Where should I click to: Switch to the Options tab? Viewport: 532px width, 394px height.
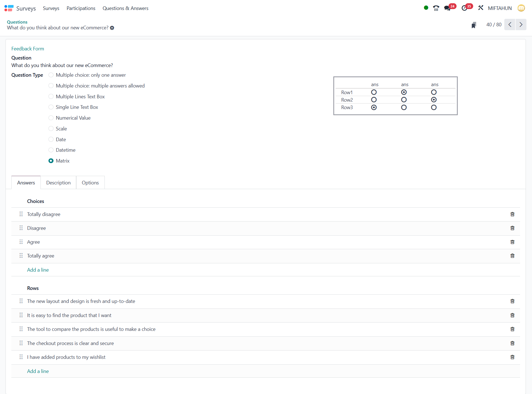90,183
